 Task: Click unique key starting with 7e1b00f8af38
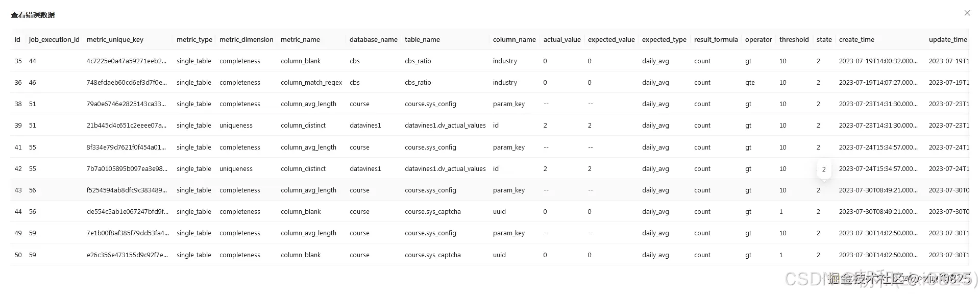click(127, 233)
